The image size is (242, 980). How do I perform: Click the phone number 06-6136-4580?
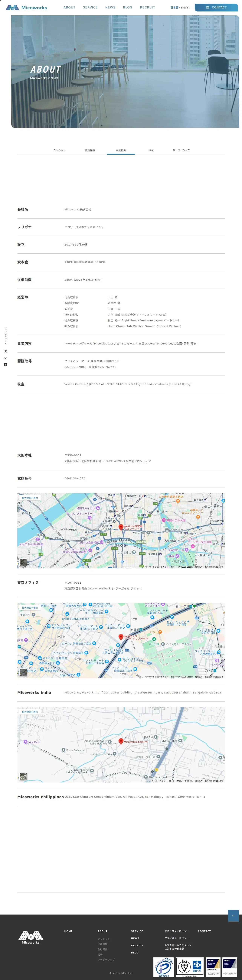[x=75, y=479]
